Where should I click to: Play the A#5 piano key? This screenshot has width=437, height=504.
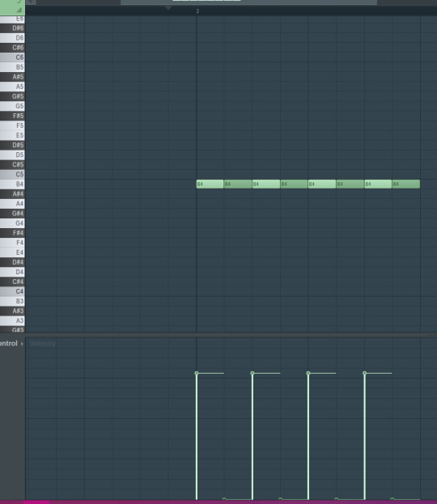coord(12,77)
